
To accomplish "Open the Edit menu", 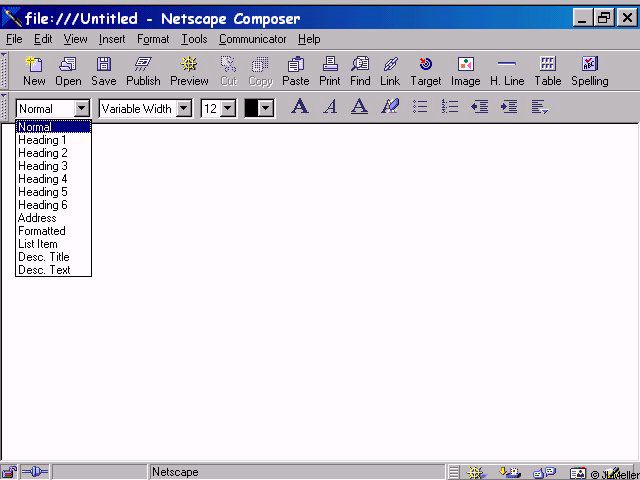I will point(43,39).
